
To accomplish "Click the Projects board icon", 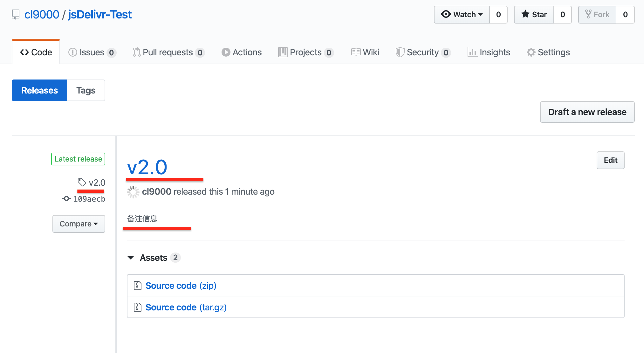I will [x=283, y=52].
